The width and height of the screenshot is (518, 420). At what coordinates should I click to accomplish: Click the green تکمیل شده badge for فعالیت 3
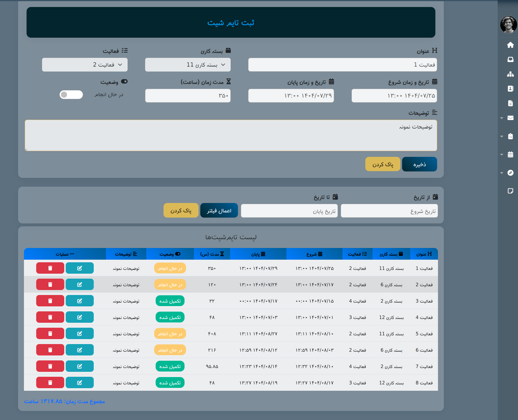pyautogui.click(x=170, y=301)
